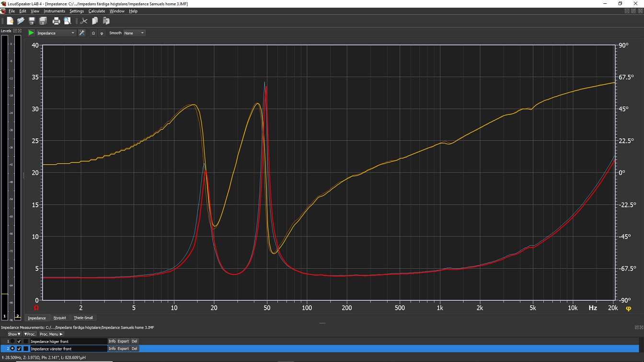Open the Smooth dropdown set to None
This screenshot has width=644, height=362.
point(135,33)
